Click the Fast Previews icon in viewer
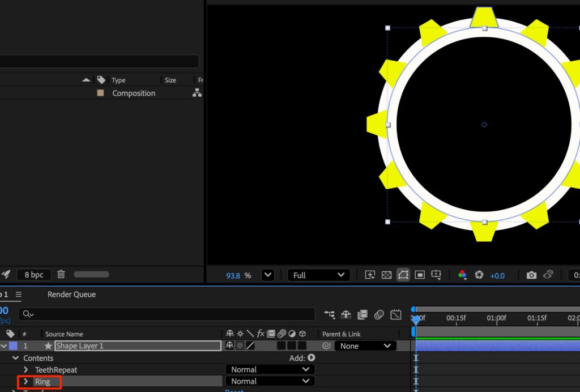 [x=370, y=275]
